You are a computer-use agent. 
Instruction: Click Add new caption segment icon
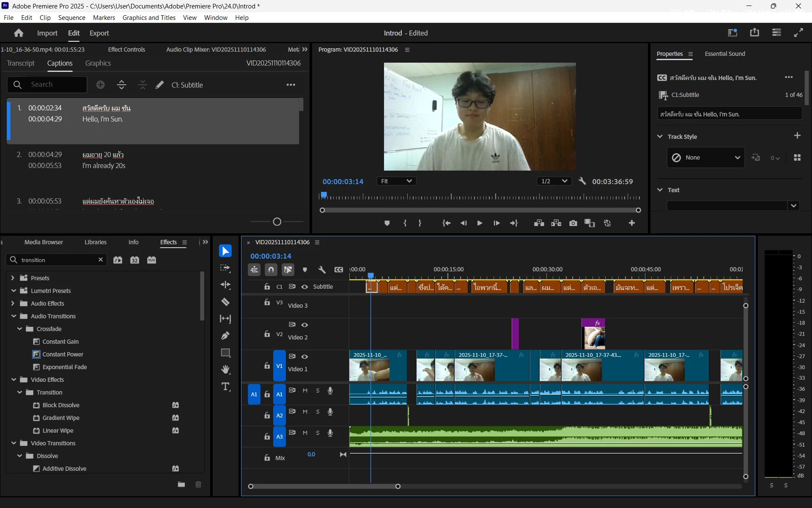coord(100,85)
